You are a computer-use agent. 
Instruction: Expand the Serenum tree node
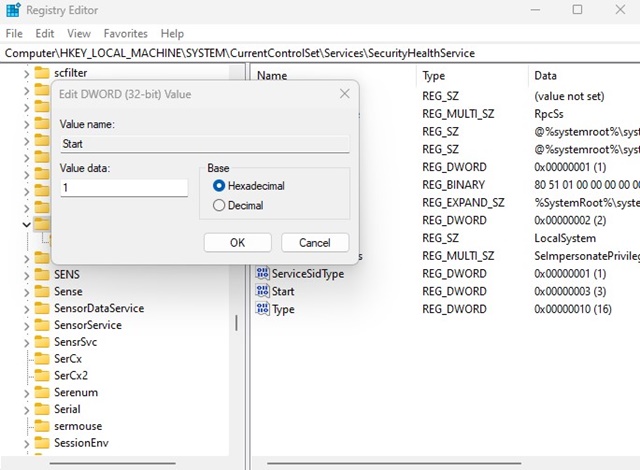coord(27,393)
